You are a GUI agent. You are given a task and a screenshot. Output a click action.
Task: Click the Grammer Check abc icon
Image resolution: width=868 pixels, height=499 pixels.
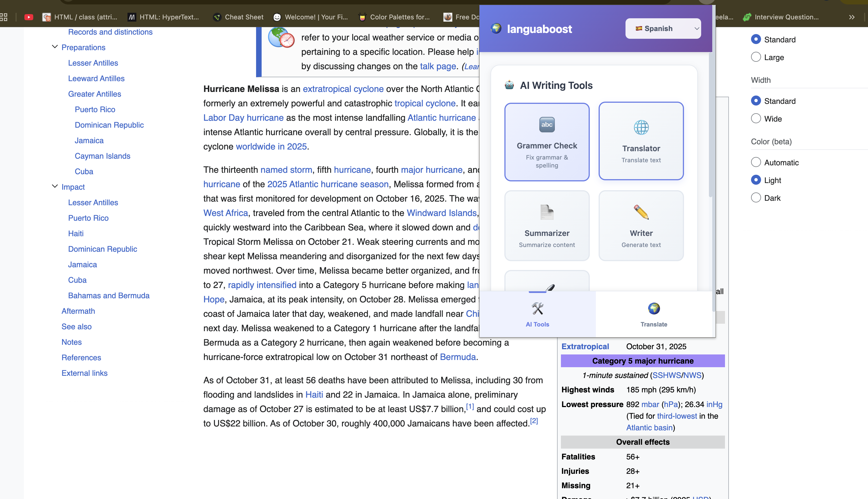point(547,124)
